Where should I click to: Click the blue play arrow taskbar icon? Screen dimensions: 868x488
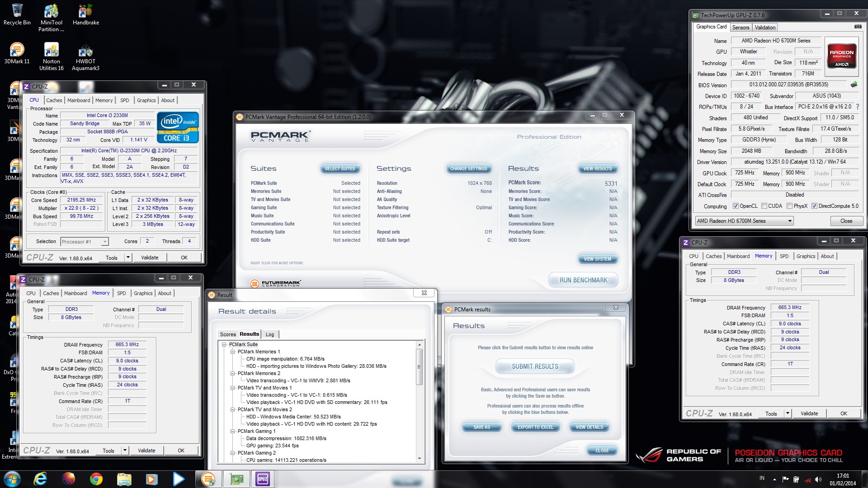tap(179, 479)
